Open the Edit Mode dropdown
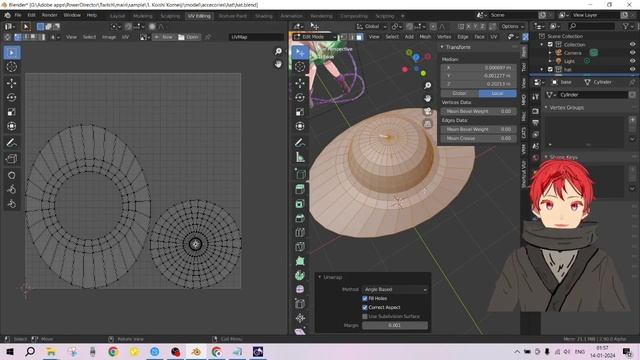 [x=315, y=37]
